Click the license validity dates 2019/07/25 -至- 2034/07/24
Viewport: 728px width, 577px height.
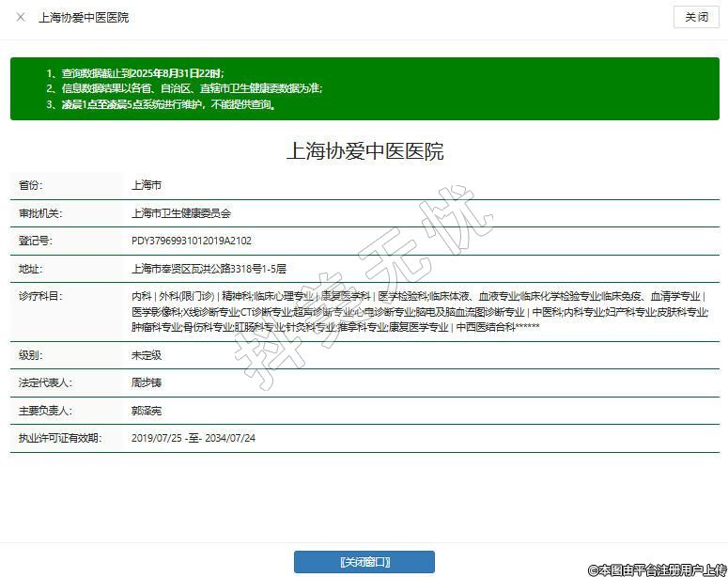(194, 438)
